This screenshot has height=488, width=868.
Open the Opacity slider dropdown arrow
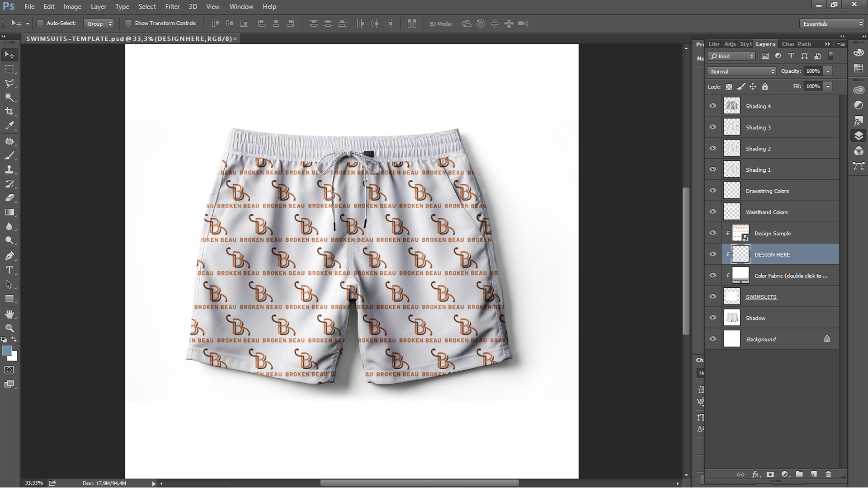828,71
